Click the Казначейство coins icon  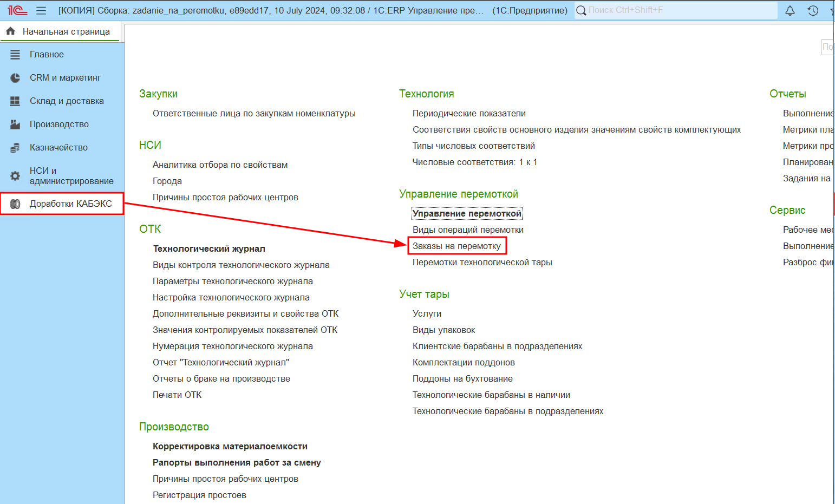tap(15, 148)
